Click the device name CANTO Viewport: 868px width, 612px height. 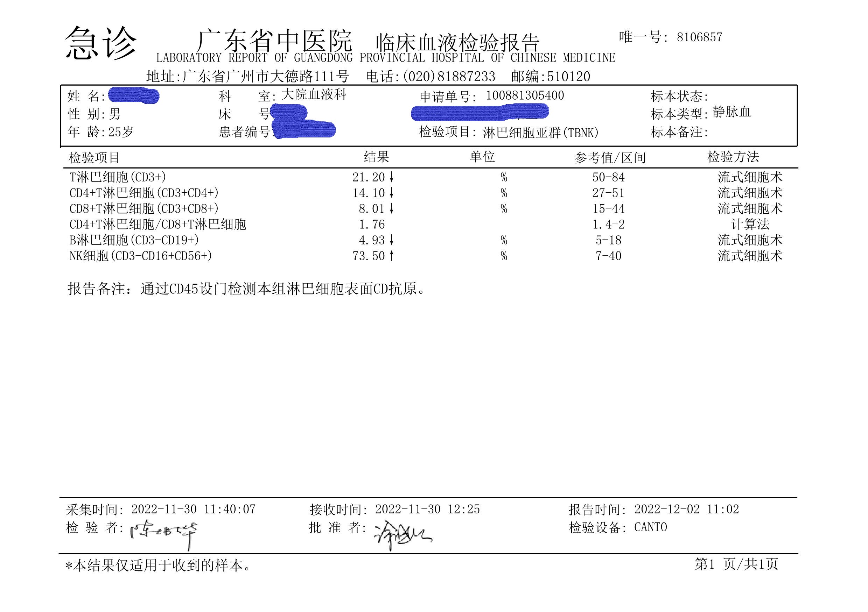[x=651, y=527]
